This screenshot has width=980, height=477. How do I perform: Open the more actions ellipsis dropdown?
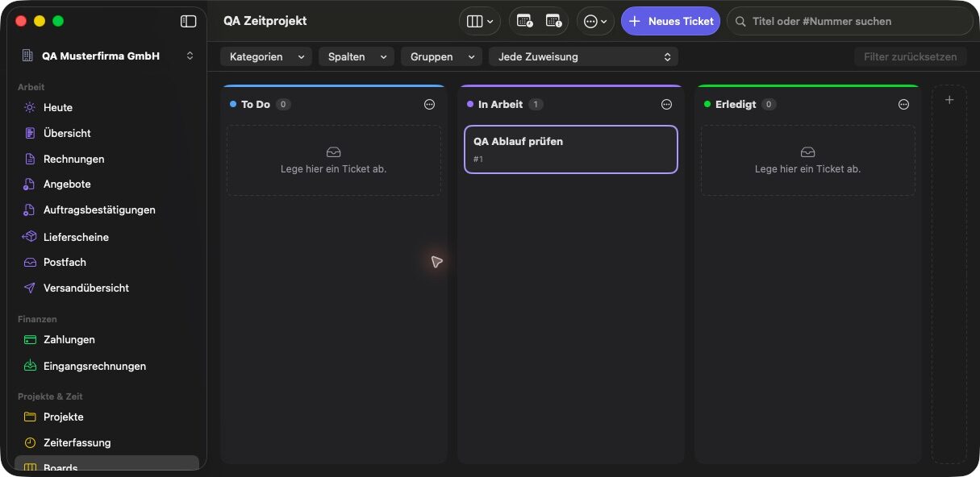595,21
